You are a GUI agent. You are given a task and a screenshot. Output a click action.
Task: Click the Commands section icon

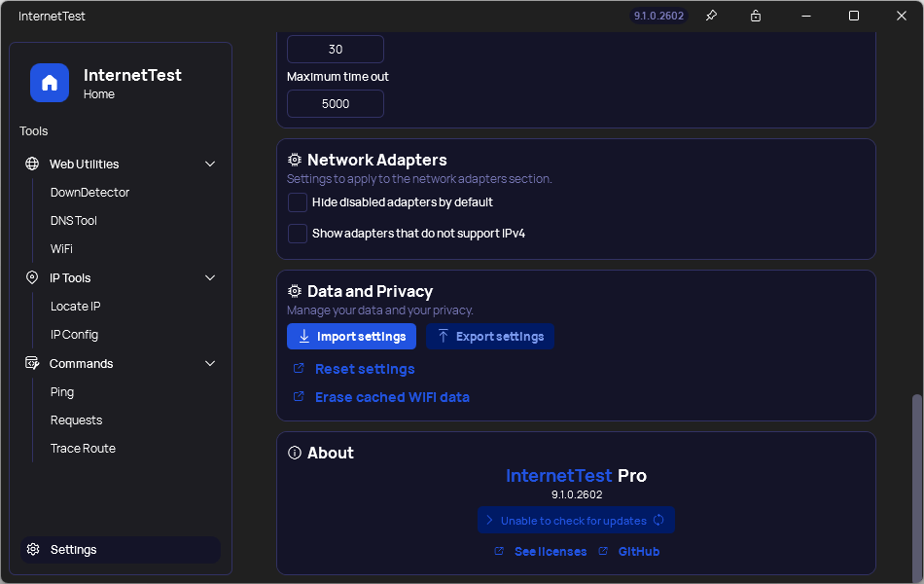pos(32,363)
